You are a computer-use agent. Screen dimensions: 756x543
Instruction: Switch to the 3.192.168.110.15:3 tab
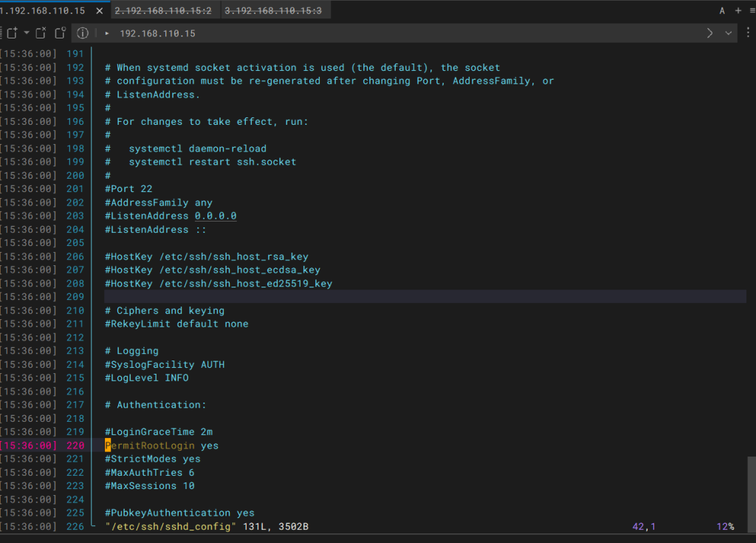[x=272, y=11]
